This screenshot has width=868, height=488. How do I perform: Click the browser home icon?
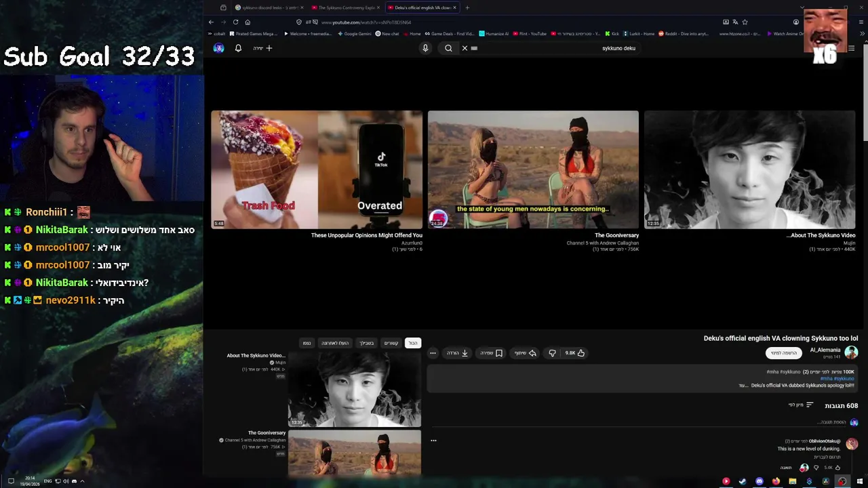point(248,22)
